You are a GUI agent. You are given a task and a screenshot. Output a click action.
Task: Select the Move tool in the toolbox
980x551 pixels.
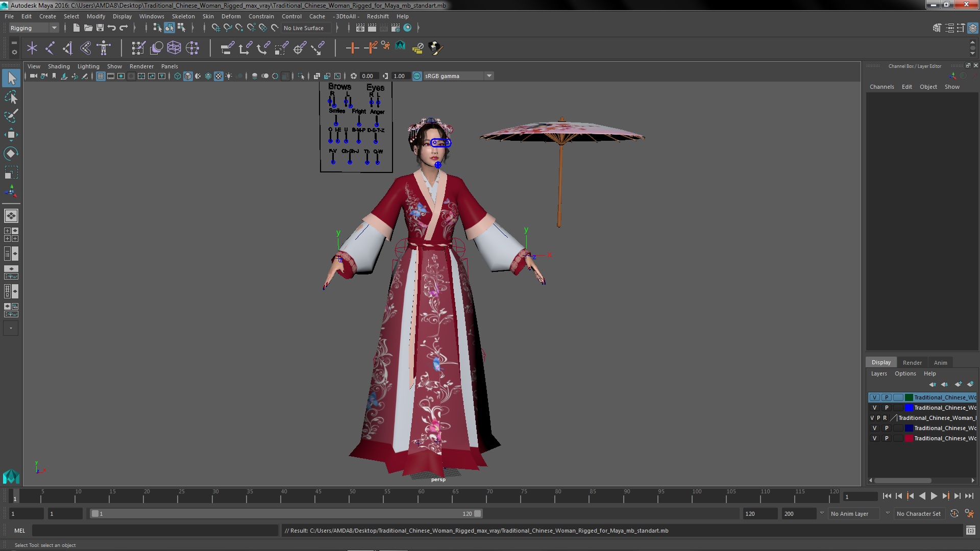[11, 135]
